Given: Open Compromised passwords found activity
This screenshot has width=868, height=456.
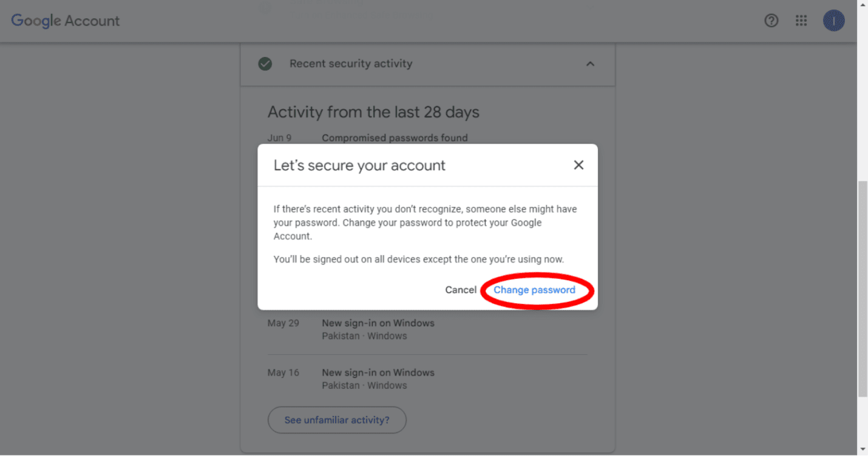Looking at the screenshot, I should 395,138.
